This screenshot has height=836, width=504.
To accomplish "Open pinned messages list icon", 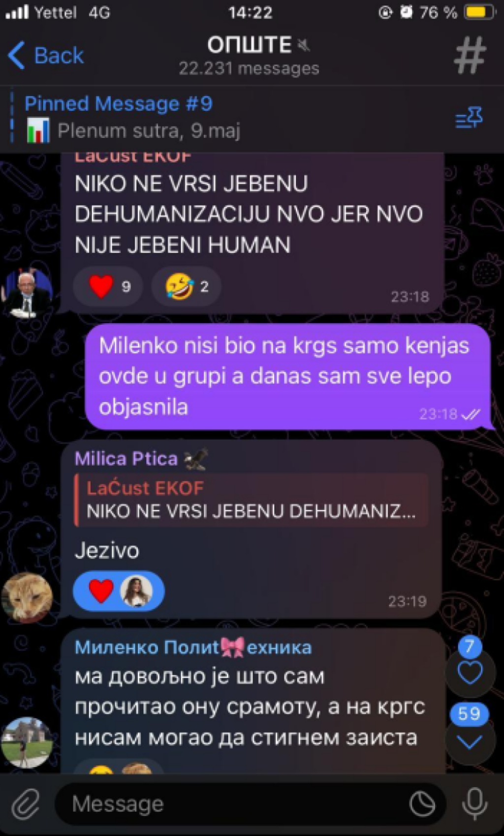I will coord(469,118).
